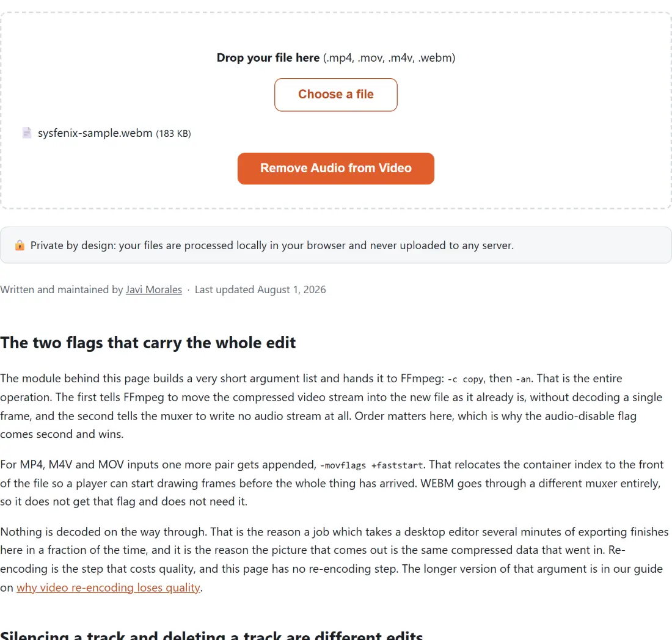Follow the why video re-encoding loses quality link
The height and width of the screenshot is (640, 672).
108,587
